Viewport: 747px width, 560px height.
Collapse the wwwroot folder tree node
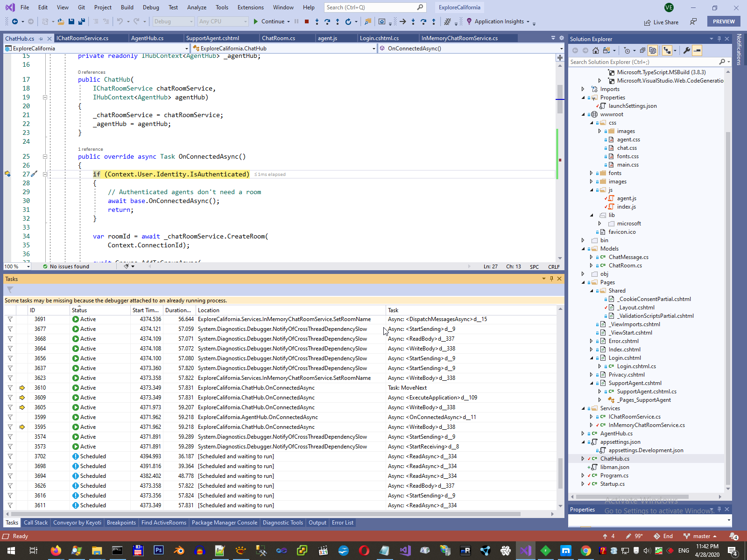click(583, 114)
